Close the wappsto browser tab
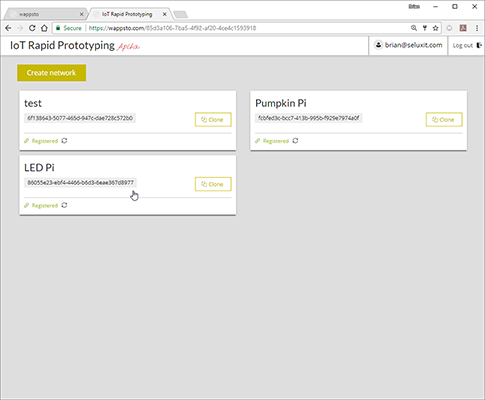This screenshot has height=400, width=485. point(82,14)
